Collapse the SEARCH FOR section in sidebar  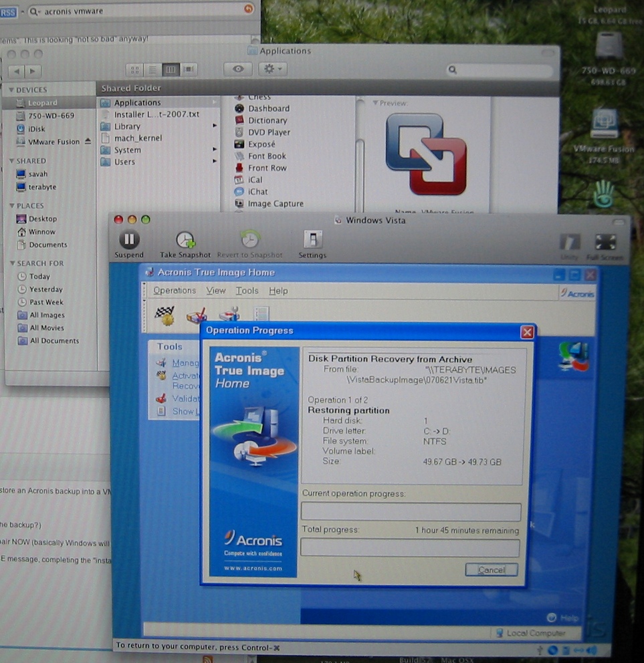pos(12,263)
